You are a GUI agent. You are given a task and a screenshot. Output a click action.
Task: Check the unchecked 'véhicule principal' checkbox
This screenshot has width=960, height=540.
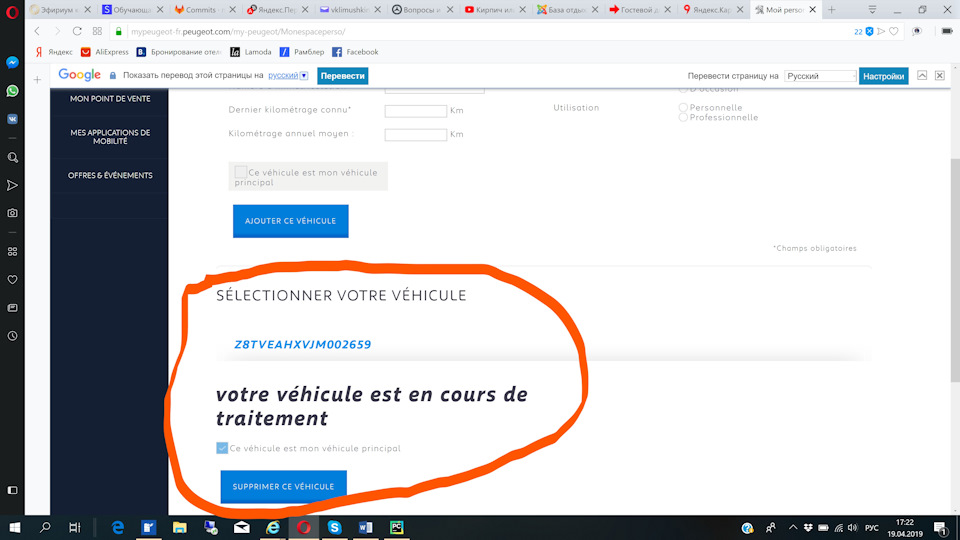(x=240, y=173)
